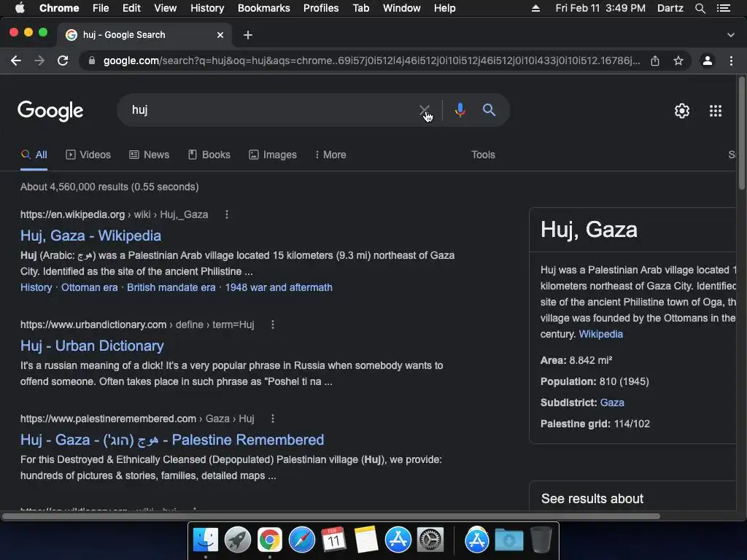The image size is (747, 560).
Task: Open options dots for Wikipedia result
Action: tap(227, 214)
